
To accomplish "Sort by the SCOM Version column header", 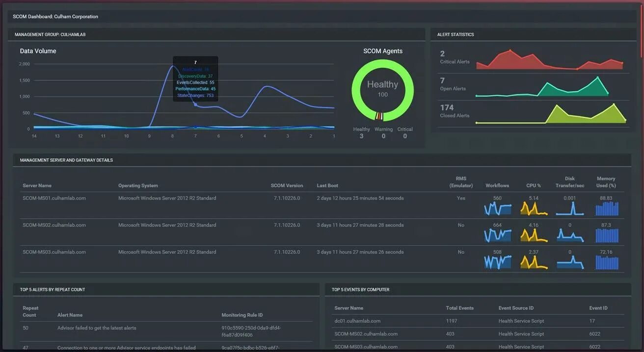I will (x=287, y=186).
